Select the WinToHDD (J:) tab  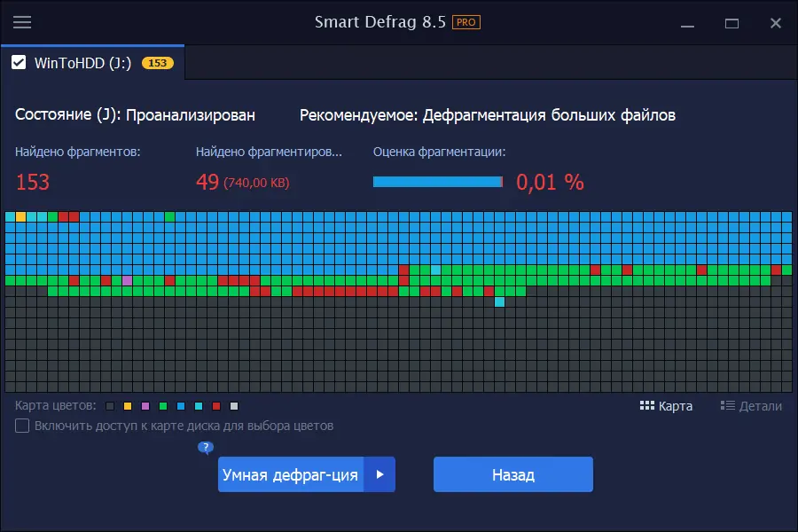[84, 63]
